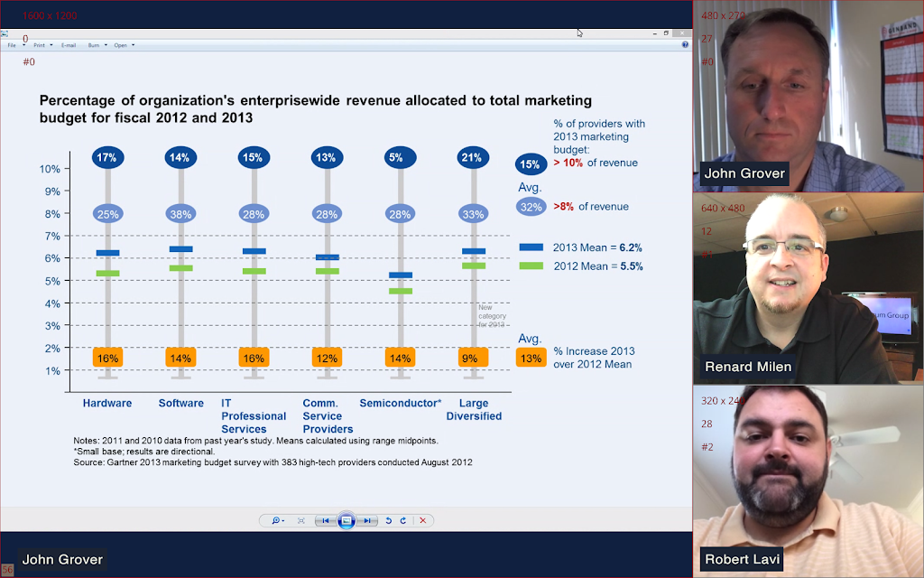Click the E-mail toolbar item
Screen dimensions: 924x578
pos(69,45)
